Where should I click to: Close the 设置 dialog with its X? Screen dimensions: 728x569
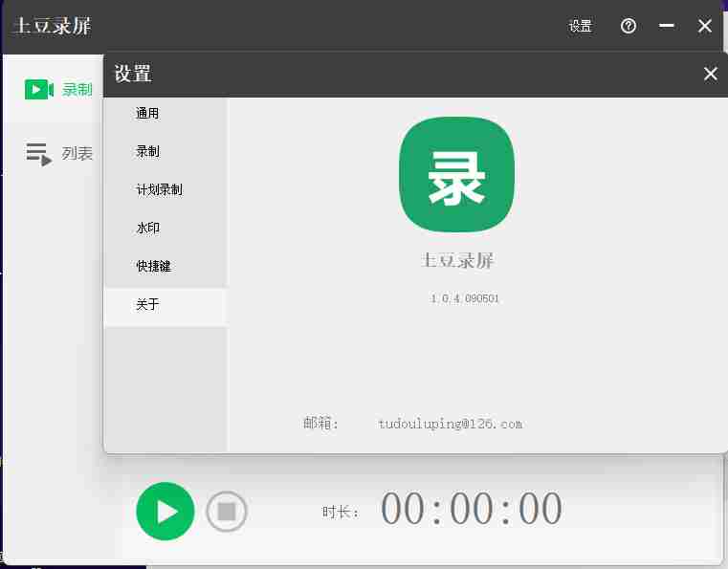710,74
